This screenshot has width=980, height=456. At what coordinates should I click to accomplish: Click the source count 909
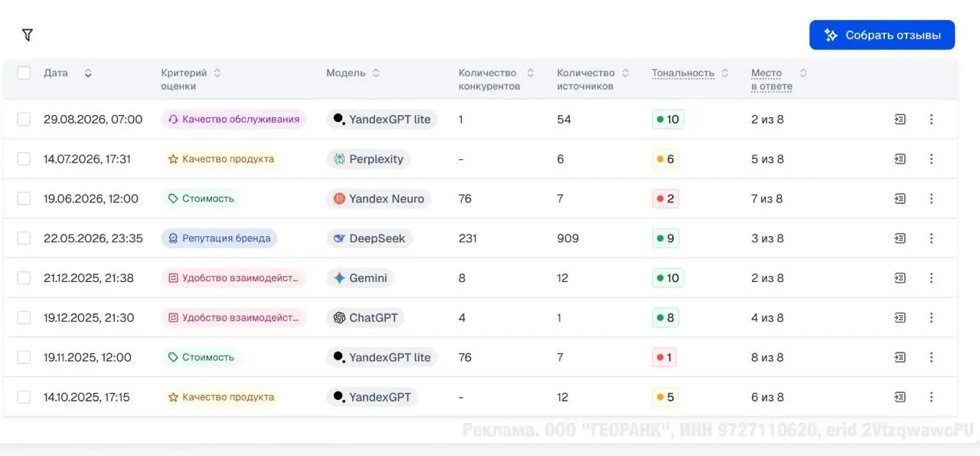(568, 238)
